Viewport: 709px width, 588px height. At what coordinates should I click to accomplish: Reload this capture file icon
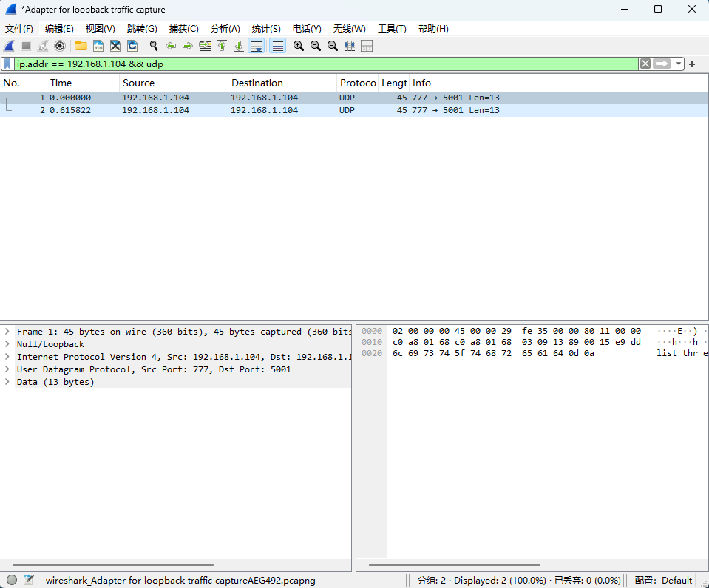pyautogui.click(x=132, y=46)
